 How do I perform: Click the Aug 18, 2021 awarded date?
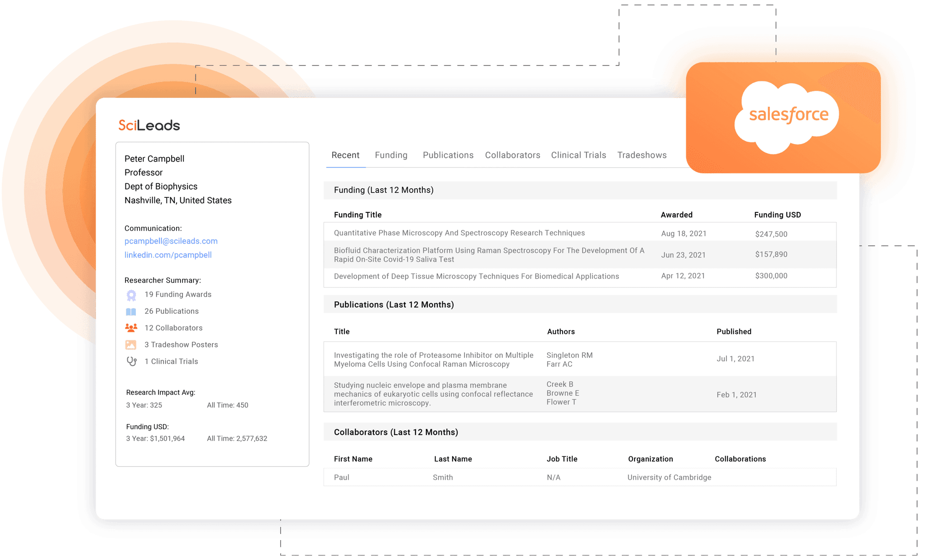point(683,234)
